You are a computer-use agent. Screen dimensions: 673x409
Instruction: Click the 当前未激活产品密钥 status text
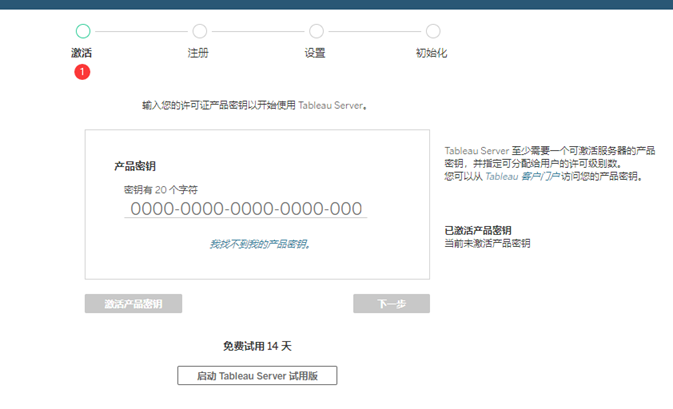coord(487,243)
